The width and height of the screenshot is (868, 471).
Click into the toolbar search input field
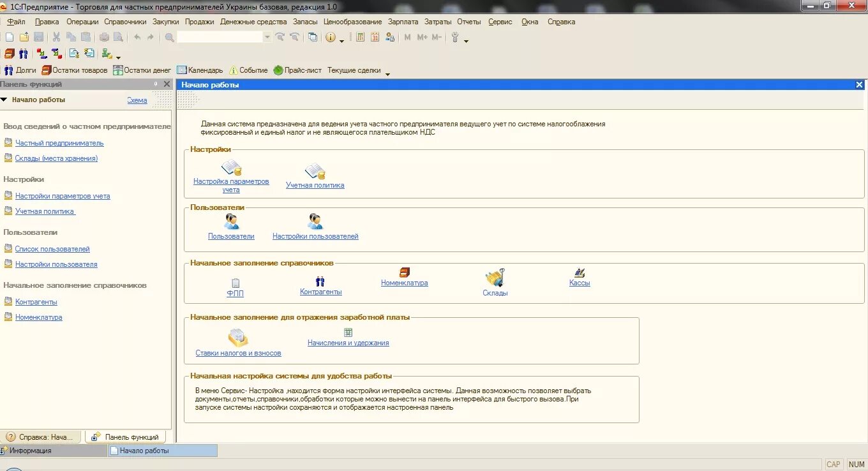click(x=220, y=37)
